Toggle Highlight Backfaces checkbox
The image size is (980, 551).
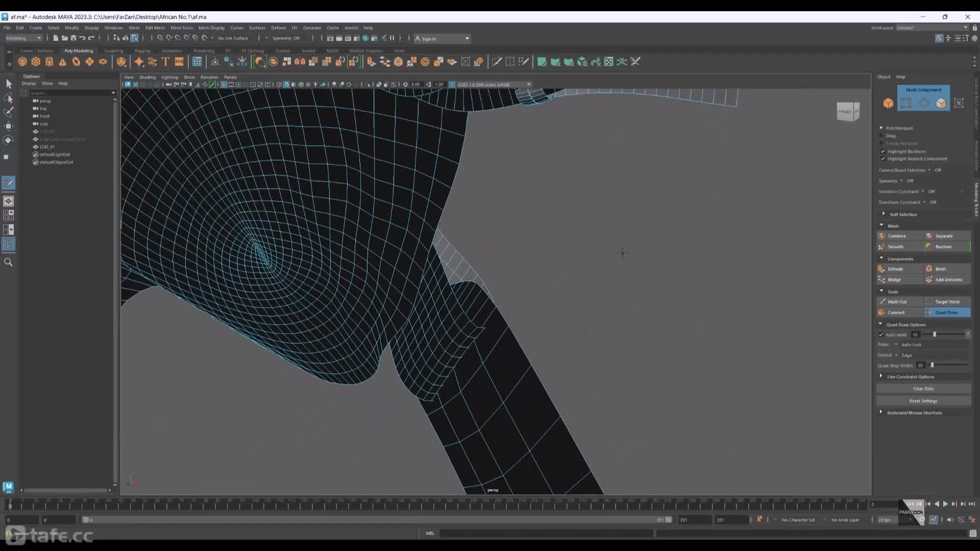pos(883,151)
